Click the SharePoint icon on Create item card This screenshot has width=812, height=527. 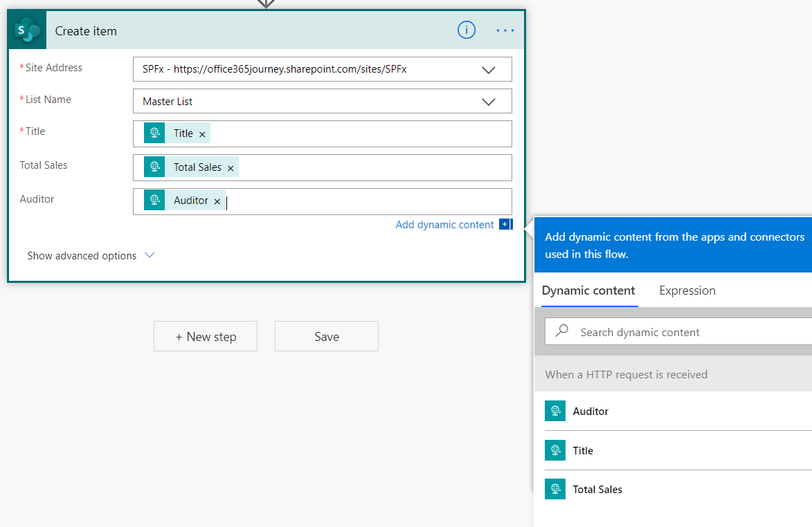(28, 30)
